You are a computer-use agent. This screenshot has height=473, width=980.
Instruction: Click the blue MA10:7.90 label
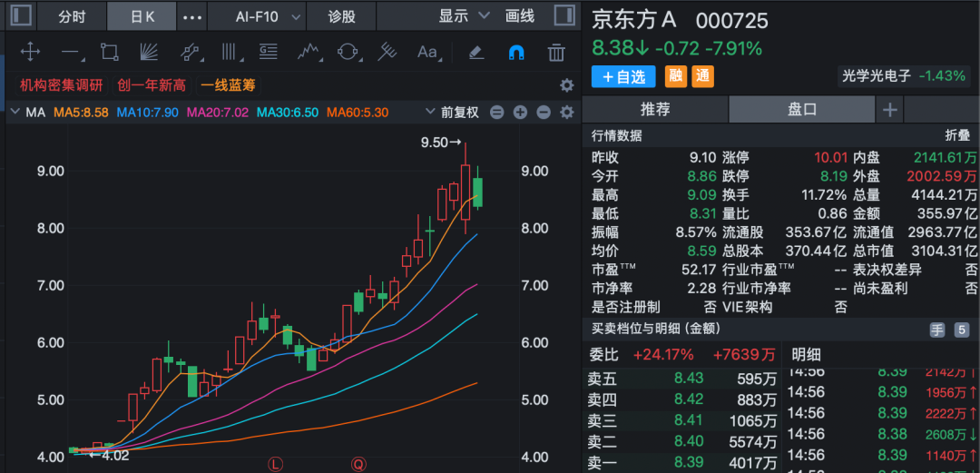[148, 113]
